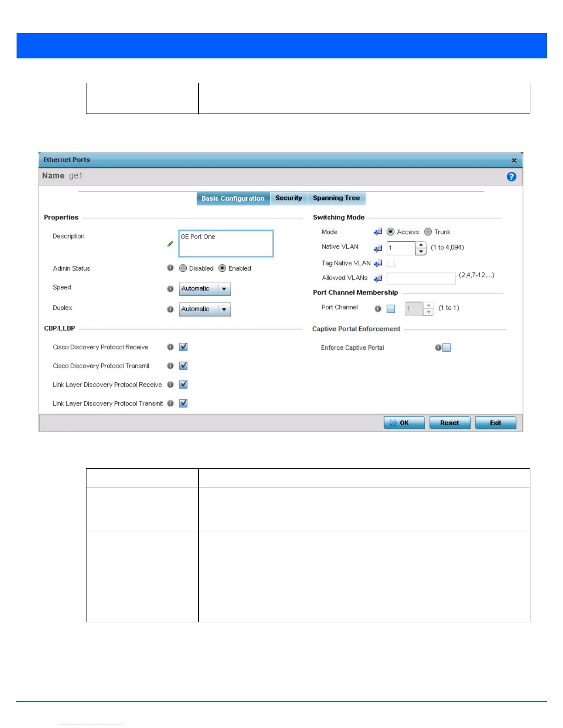Uncheck Cisco Discovery Protocol Transmit

click(183, 366)
